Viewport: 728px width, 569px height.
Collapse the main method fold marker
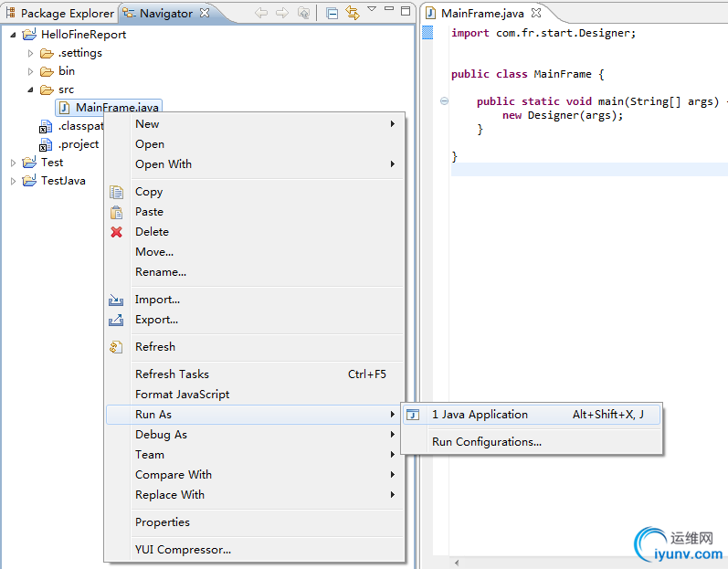tap(444, 101)
